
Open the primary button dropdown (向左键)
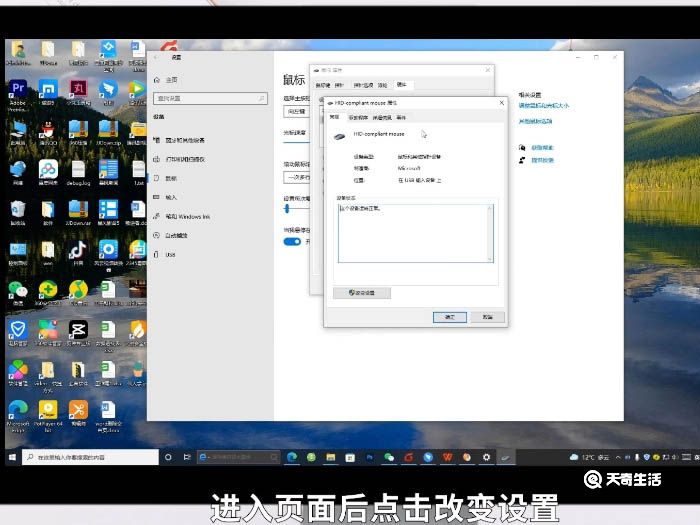pos(297,111)
